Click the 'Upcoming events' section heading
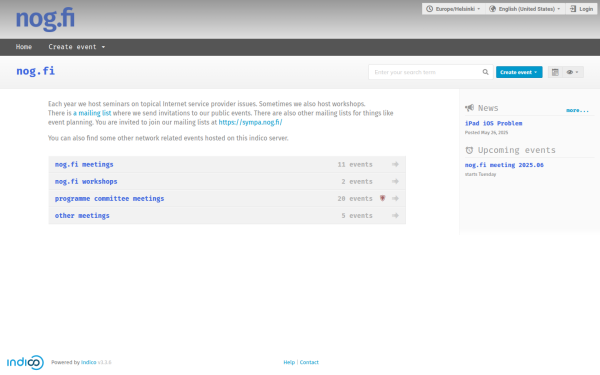Screen dimensions: 600x375 [517, 150]
